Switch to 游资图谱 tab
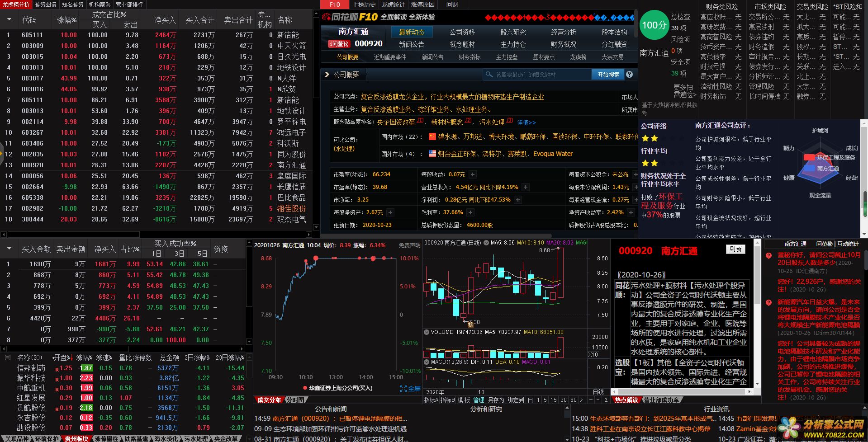The image size is (868, 442). coord(46,5)
